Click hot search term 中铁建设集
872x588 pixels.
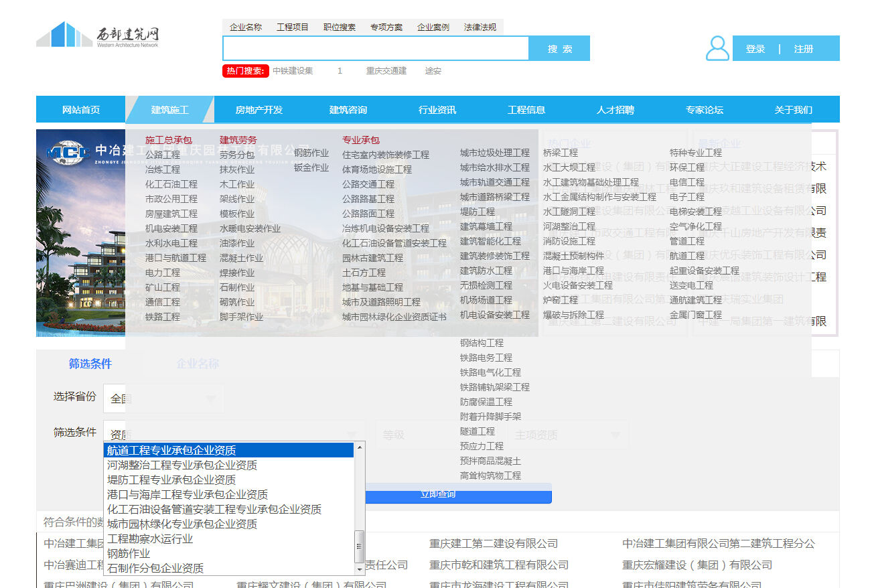[293, 71]
